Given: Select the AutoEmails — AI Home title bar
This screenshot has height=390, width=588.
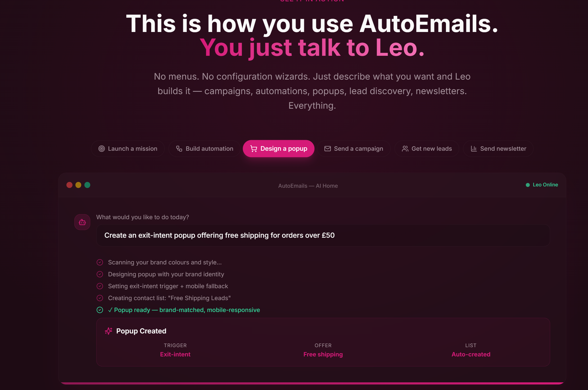Looking at the screenshot, I should 308,186.
